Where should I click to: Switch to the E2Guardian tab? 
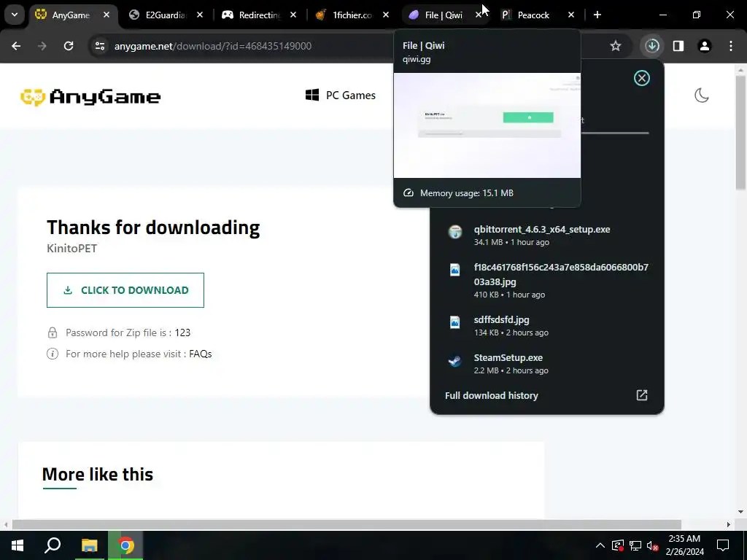pos(166,15)
